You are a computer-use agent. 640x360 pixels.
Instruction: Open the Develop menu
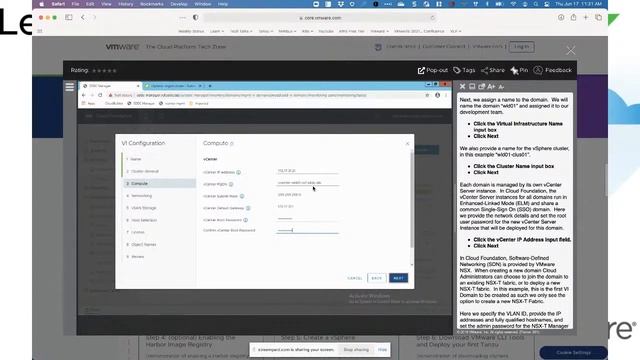(179, 4)
